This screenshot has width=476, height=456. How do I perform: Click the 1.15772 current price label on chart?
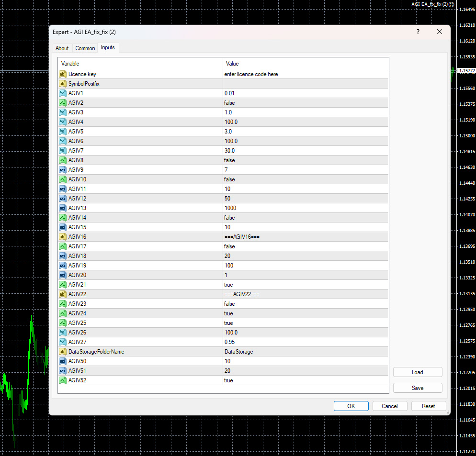(x=466, y=71)
